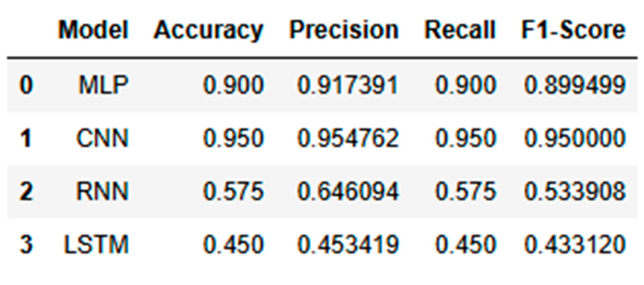Click CNN F1-Score value 0.950000
The width and height of the screenshot is (644, 285).
(x=575, y=138)
